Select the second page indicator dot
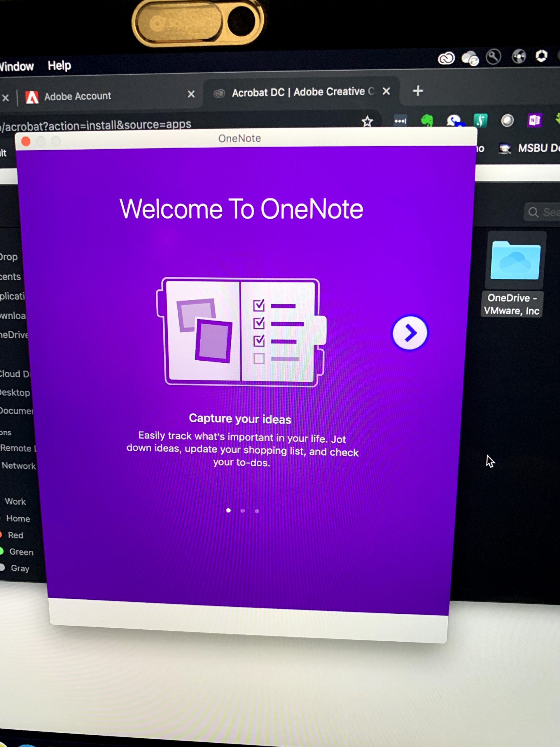560x747 pixels. [x=242, y=511]
